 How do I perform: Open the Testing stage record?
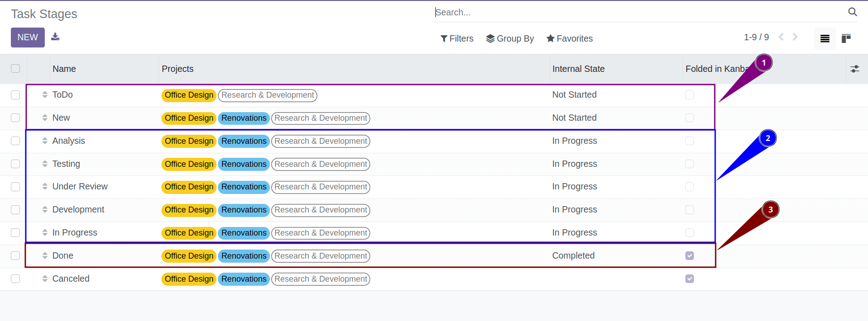tap(66, 164)
